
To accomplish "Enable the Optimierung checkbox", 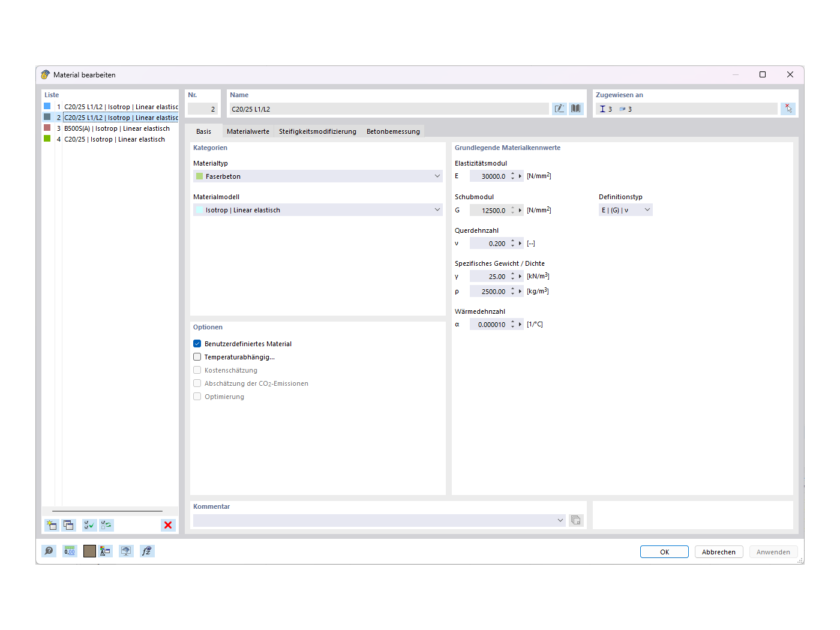I will point(197,396).
